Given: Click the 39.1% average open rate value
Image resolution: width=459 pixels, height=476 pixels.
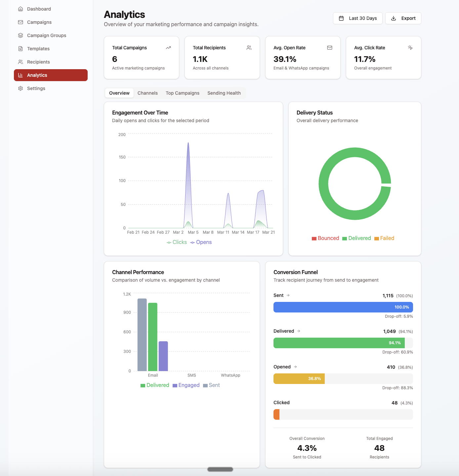Looking at the screenshot, I should [285, 59].
